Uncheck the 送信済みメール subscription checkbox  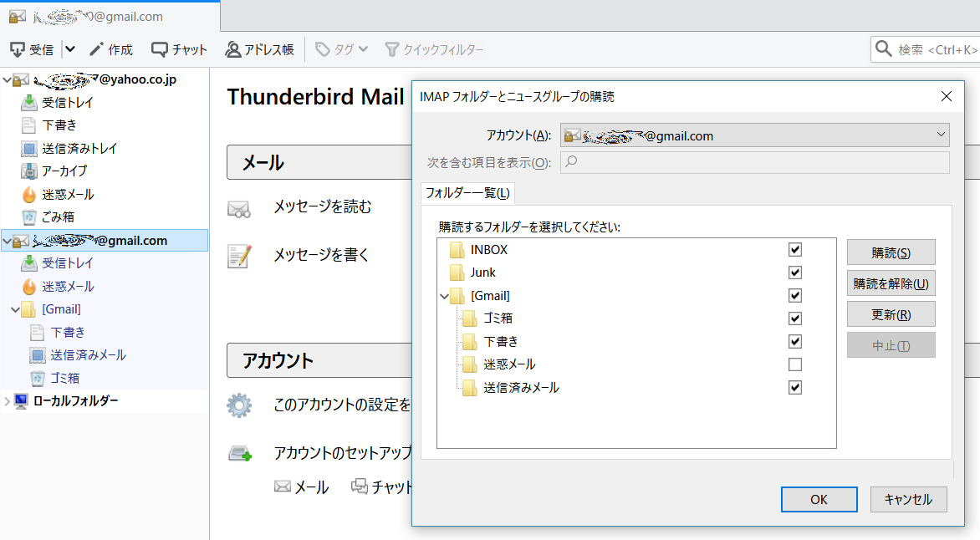click(x=795, y=388)
